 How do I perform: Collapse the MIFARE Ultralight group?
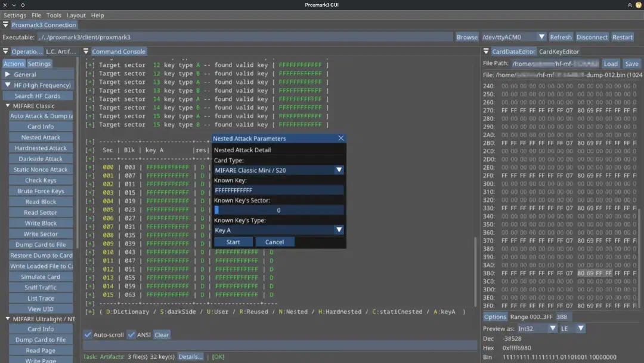point(7,319)
